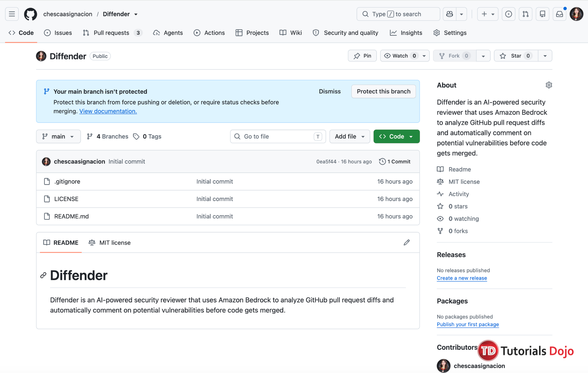Edit About details gear icon
This screenshot has height=373, width=588.
coord(549,85)
